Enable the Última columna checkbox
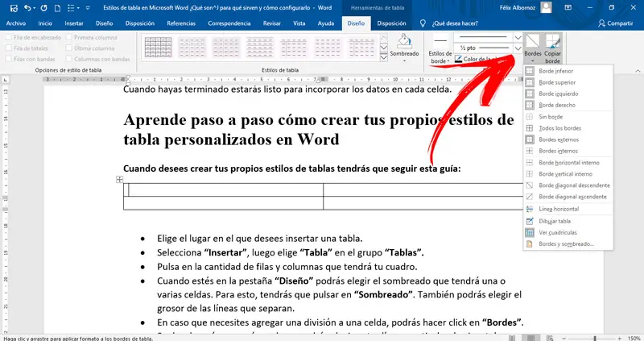644x341 pixels. 69,48
